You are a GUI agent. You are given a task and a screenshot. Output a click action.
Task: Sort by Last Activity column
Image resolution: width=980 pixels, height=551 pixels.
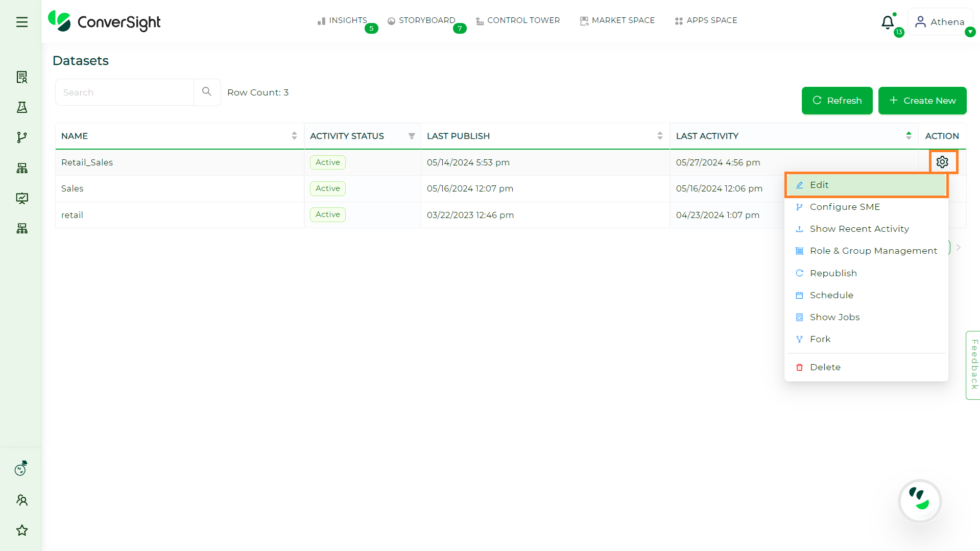click(909, 135)
